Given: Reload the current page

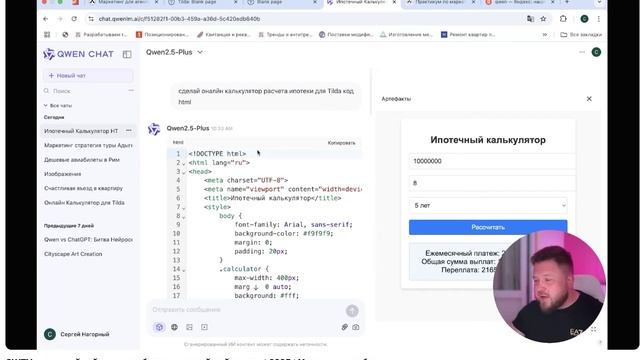Looking at the screenshot, I should [x=74, y=19].
